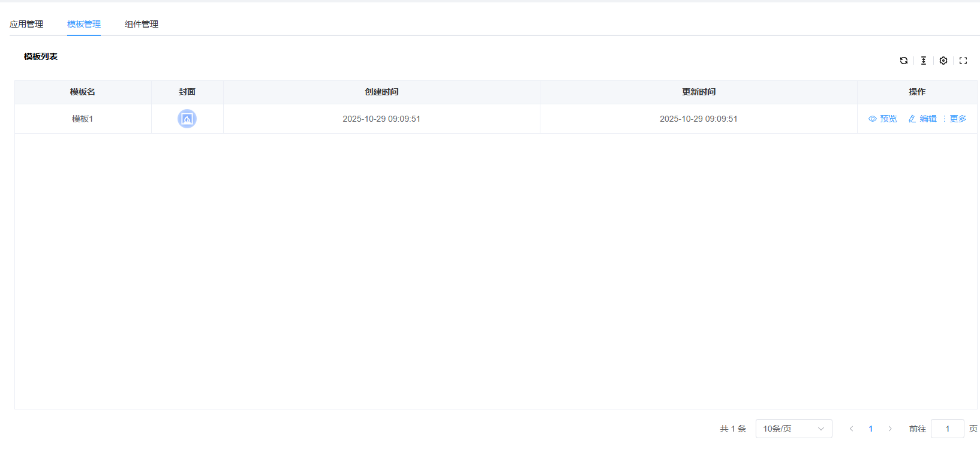
Task: Switch to the 应用管理 tab
Action: tap(26, 24)
